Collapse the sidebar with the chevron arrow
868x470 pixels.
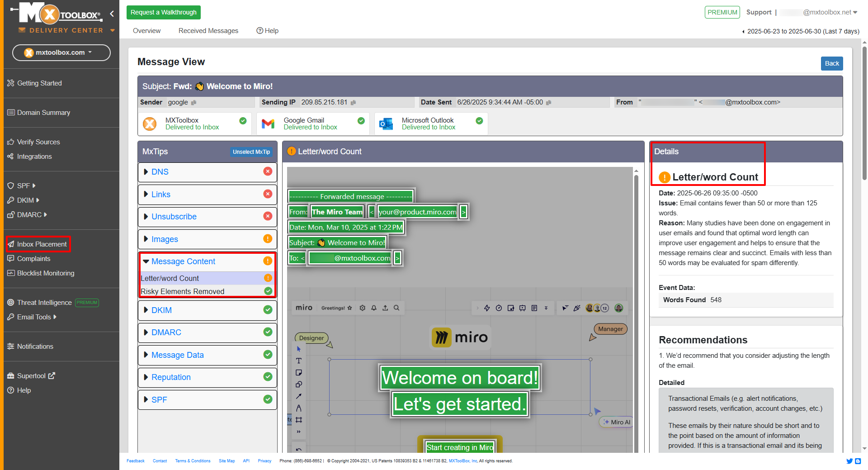tap(112, 14)
